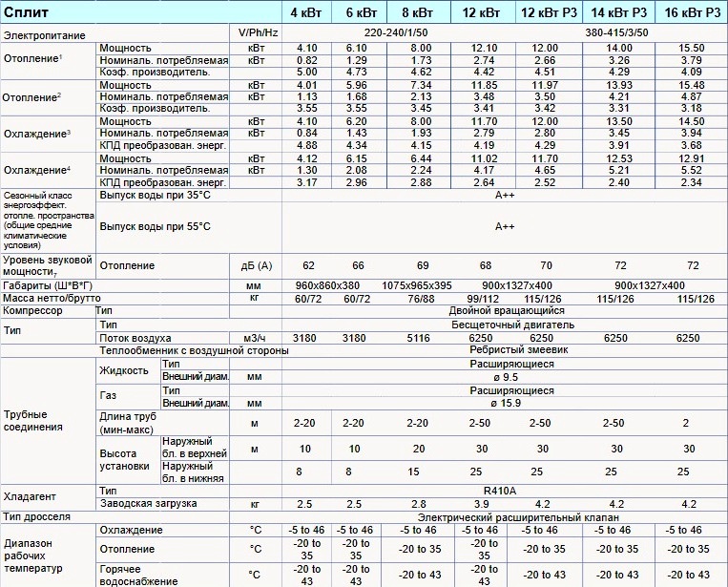Click 'Длина труб (мин-макс)' label
This screenshot has width=728, height=587.
[128, 423]
